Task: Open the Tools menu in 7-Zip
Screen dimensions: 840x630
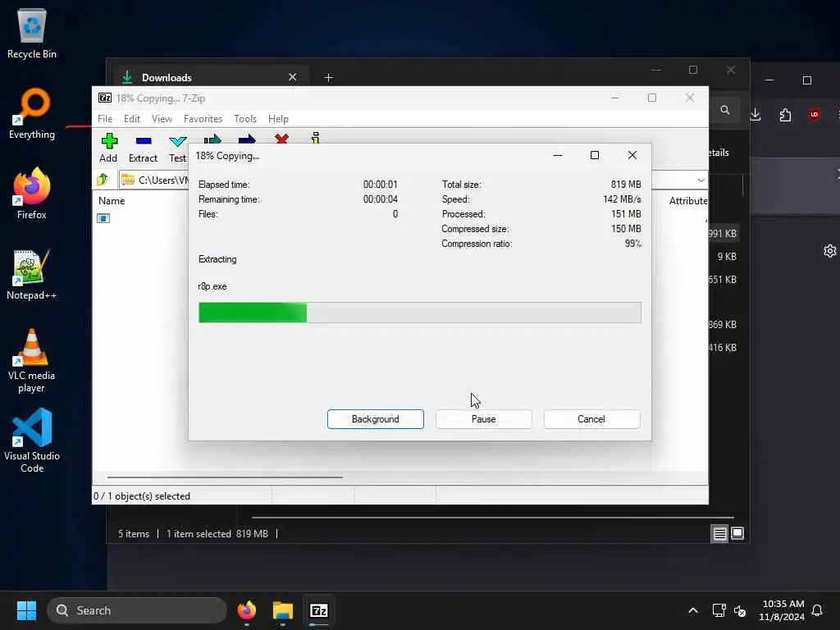Action: (x=245, y=119)
